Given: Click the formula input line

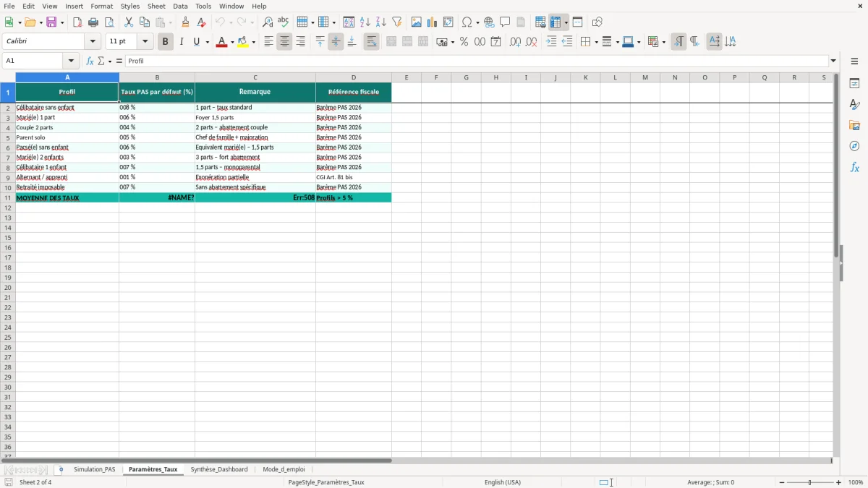Looking at the screenshot, I should [x=477, y=61].
